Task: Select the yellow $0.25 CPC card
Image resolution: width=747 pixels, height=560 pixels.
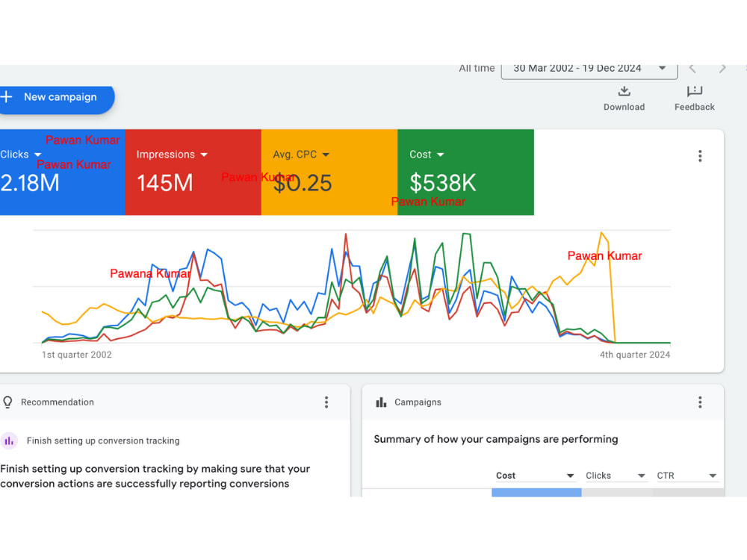Action: (329, 172)
